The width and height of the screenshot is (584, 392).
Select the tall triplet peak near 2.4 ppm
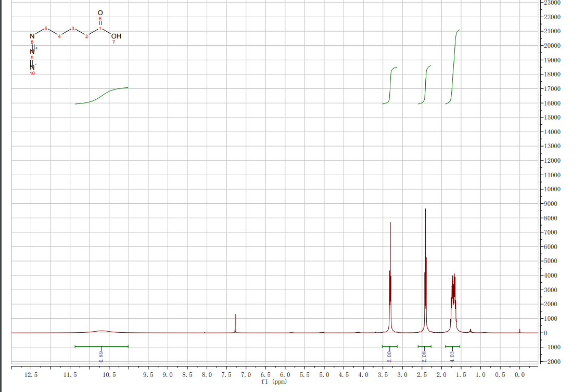[x=426, y=260]
